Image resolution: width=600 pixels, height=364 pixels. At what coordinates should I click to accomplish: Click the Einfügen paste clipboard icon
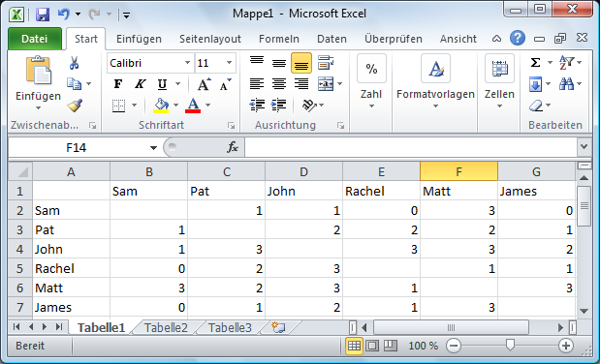click(x=38, y=70)
